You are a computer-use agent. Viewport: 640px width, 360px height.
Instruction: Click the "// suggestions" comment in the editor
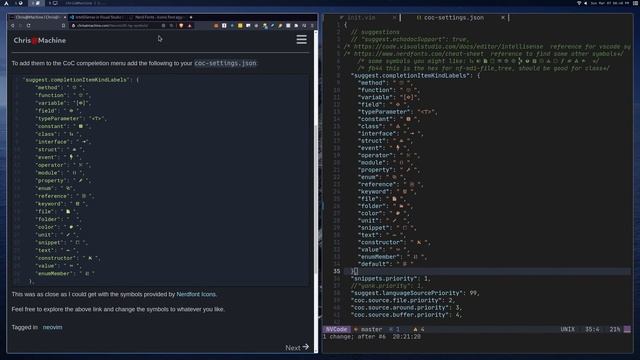pos(375,32)
